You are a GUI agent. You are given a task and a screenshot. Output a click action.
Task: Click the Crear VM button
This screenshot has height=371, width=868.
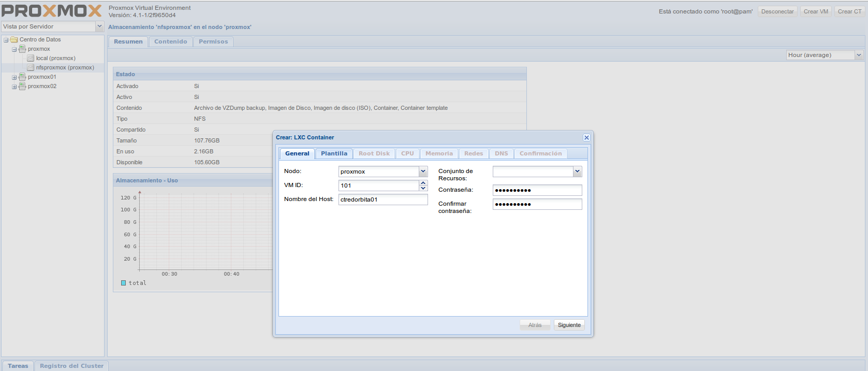click(x=816, y=11)
